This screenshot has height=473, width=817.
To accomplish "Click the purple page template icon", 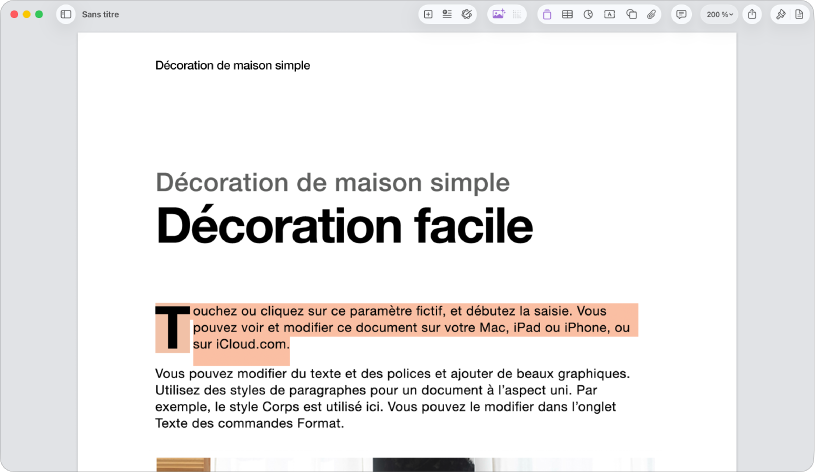I will [547, 15].
